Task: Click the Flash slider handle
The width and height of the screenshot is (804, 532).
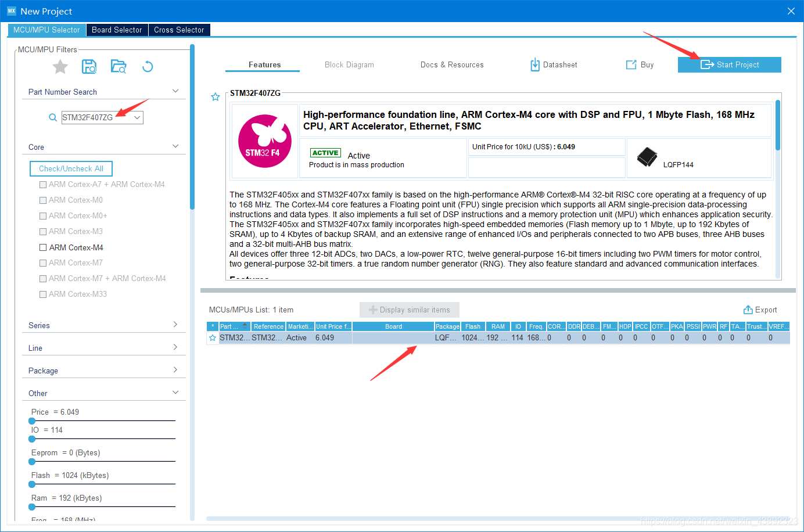Action: [x=32, y=484]
